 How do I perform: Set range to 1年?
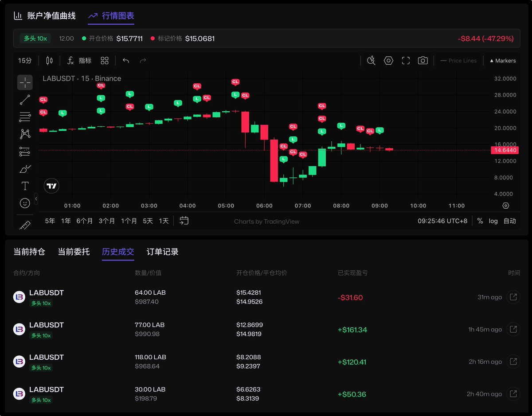pos(66,221)
